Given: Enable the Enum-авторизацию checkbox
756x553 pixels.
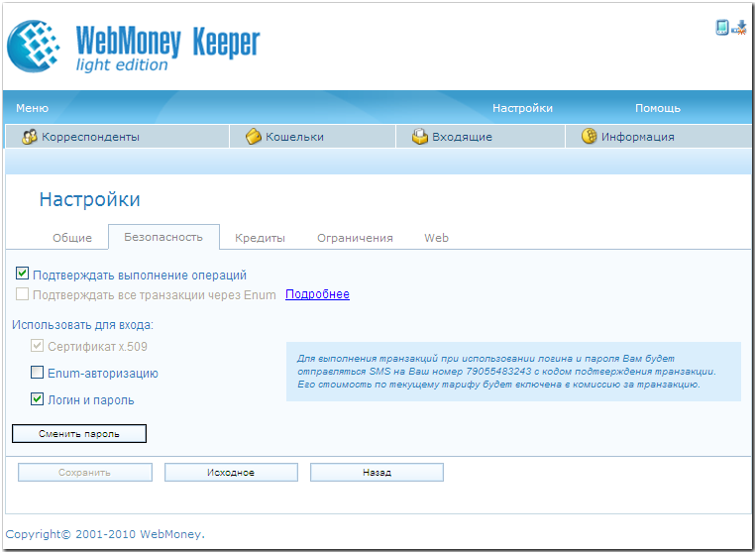Looking at the screenshot, I should tap(37, 373).
